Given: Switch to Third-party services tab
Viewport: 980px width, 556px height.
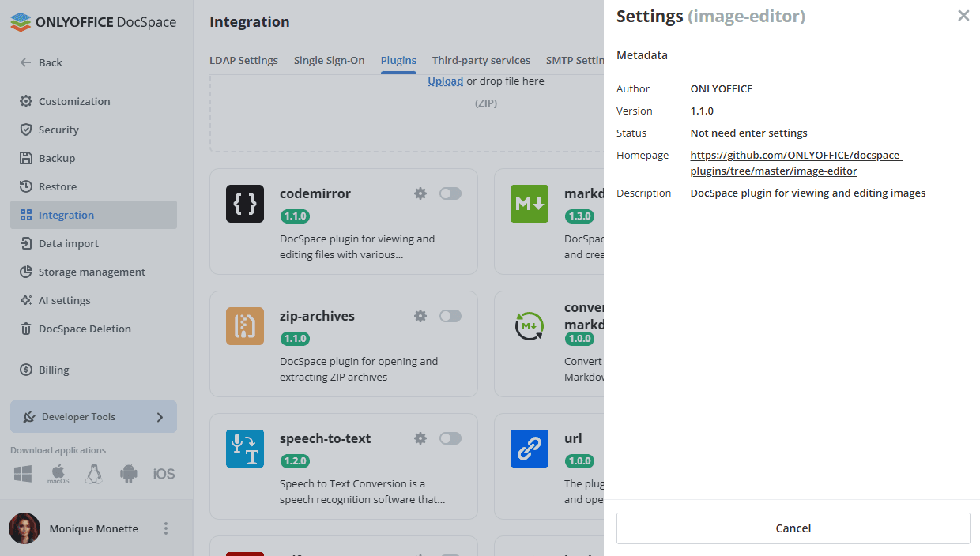Looking at the screenshot, I should (481, 60).
